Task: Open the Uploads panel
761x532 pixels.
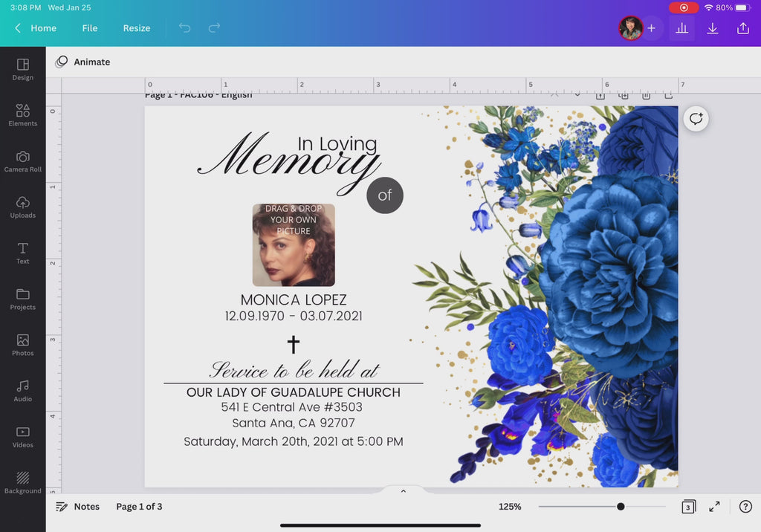Action: [23, 207]
